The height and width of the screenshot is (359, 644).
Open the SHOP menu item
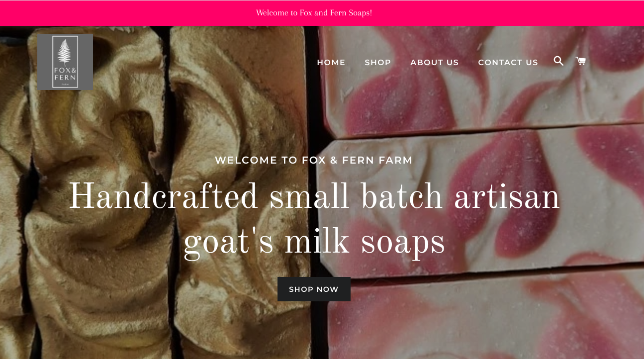pyautogui.click(x=378, y=63)
